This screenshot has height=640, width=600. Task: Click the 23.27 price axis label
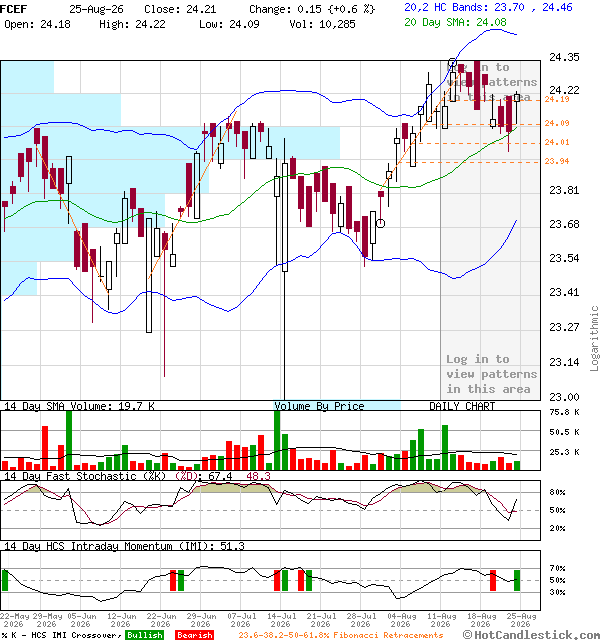pos(564,327)
